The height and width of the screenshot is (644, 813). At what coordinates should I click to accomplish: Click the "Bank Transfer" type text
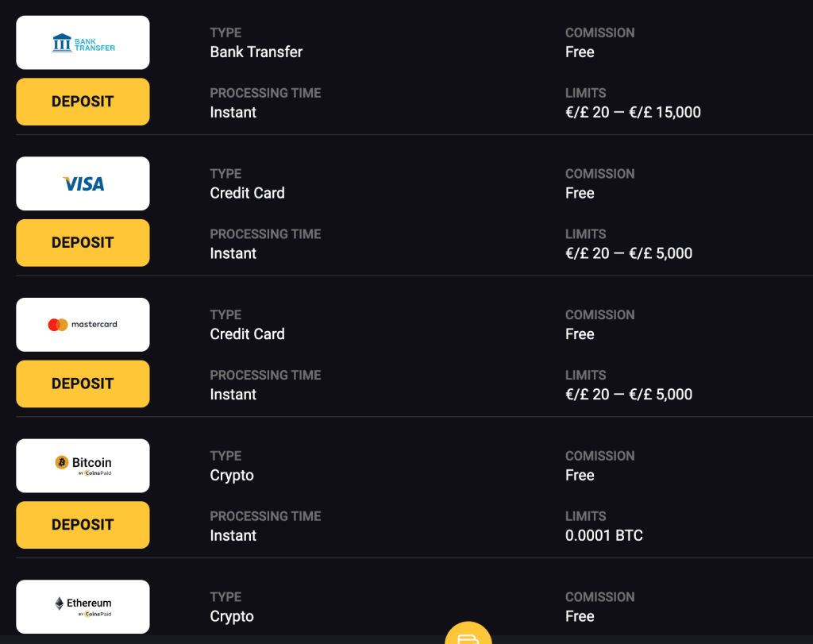point(256,52)
